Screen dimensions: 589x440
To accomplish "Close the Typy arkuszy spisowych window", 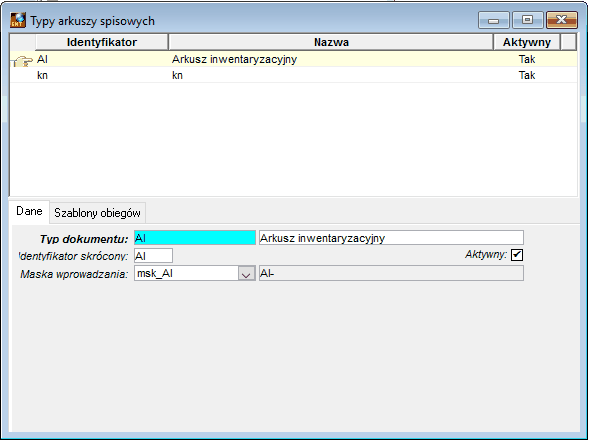I will 561,20.
